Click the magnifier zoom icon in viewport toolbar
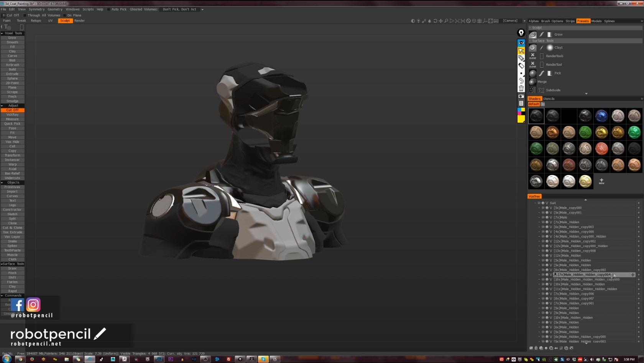644x363 pixels. [446, 21]
